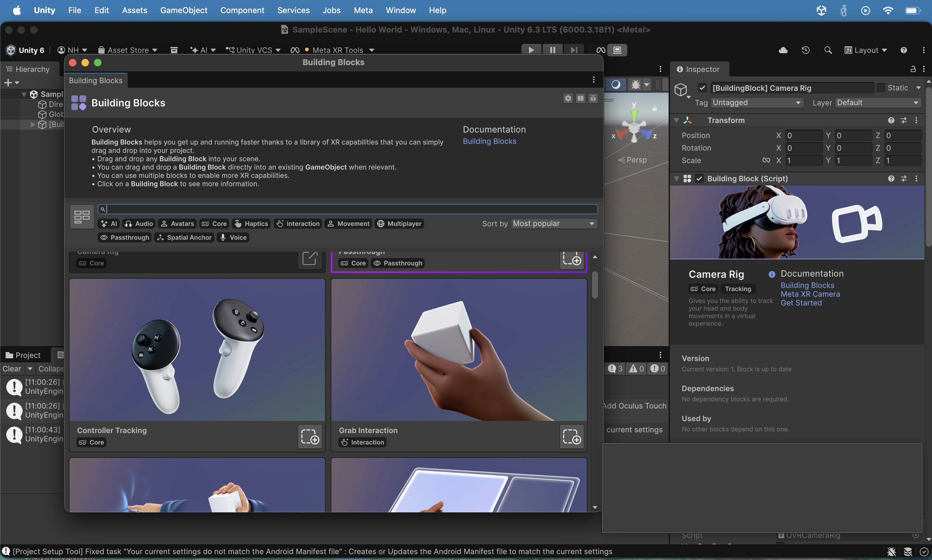Toggle the Multiplayer filter tag

(x=399, y=224)
